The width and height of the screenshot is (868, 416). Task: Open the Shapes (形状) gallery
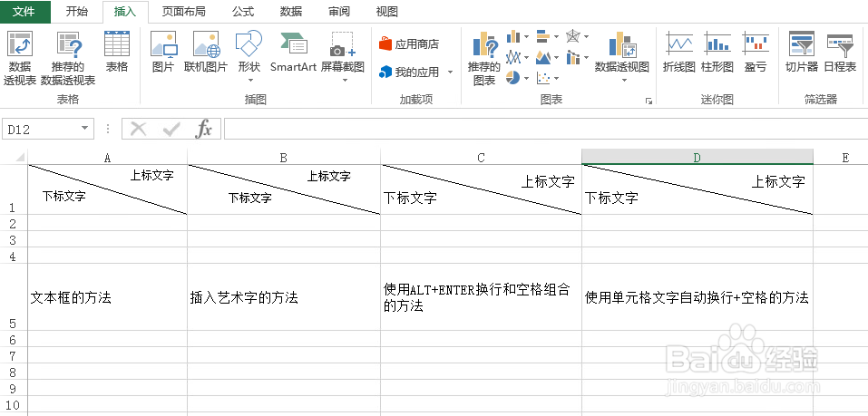(249, 56)
